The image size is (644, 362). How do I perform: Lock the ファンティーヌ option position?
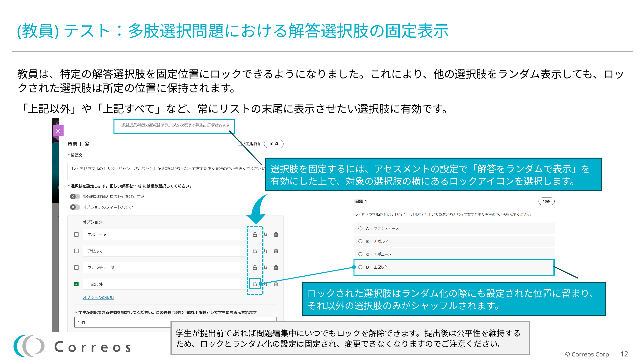click(x=255, y=268)
